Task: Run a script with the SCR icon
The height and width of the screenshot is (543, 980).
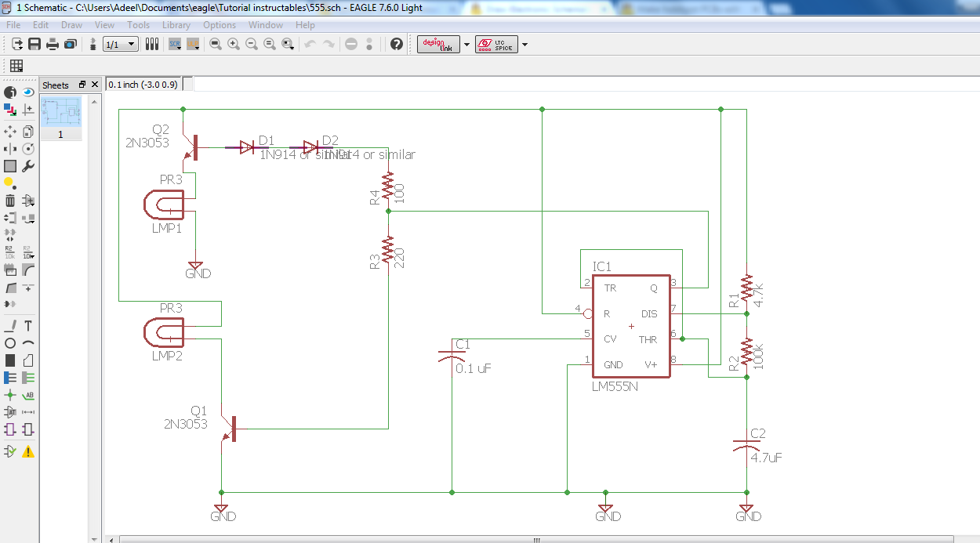Action: click(172, 44)
